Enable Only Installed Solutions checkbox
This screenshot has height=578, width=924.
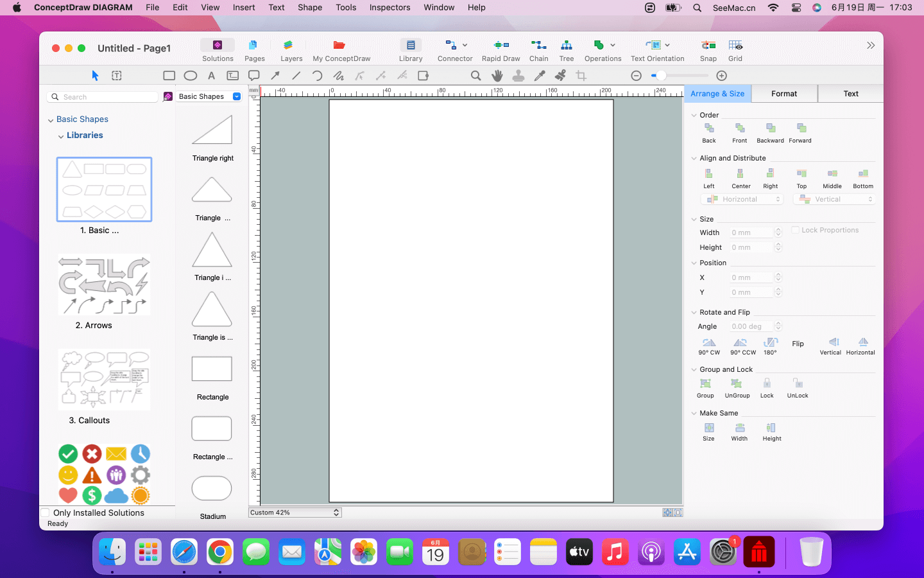tap(46, 512)
